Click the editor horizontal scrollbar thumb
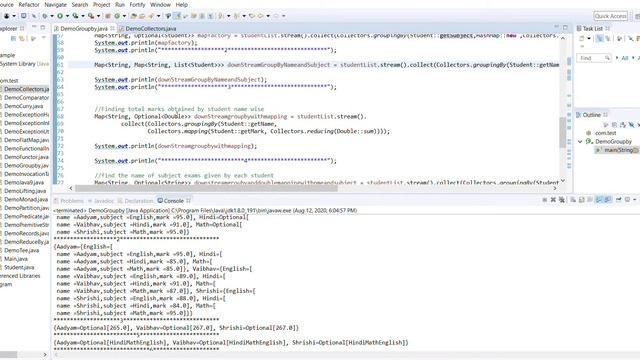 coord(206,188)
